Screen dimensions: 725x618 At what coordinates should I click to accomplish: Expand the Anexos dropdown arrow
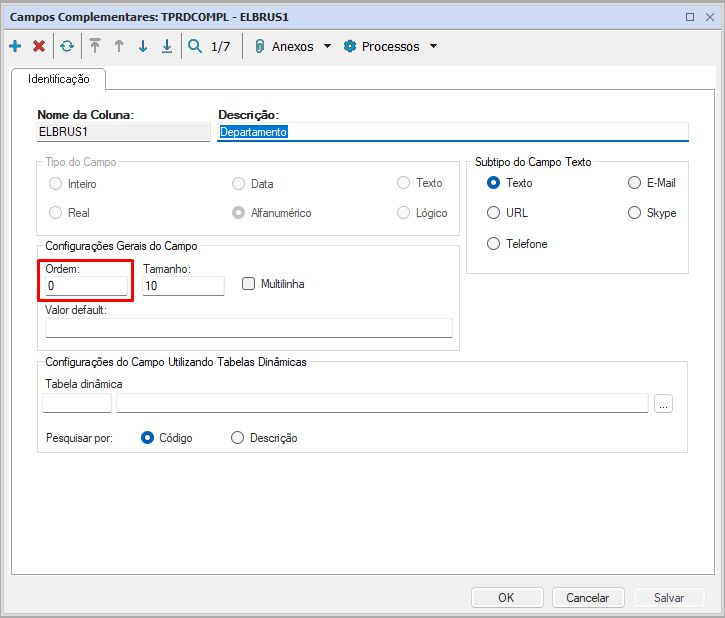tap(327, 46)
